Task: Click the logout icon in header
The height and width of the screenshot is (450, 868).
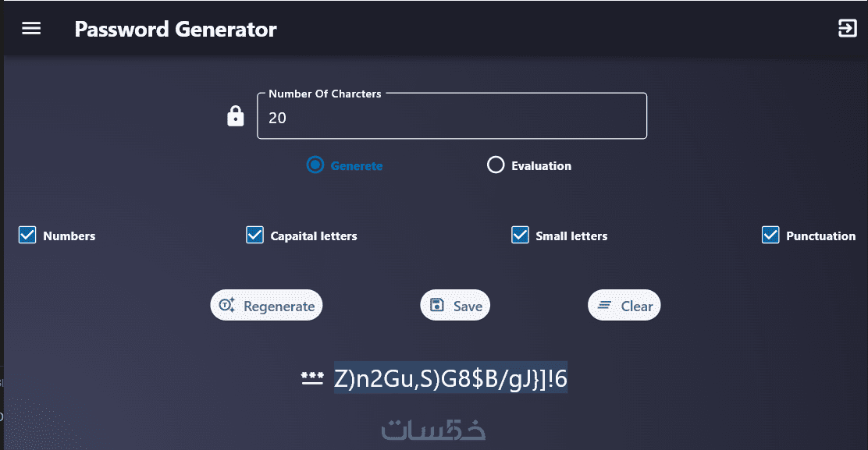Action: tap(847, 29)
